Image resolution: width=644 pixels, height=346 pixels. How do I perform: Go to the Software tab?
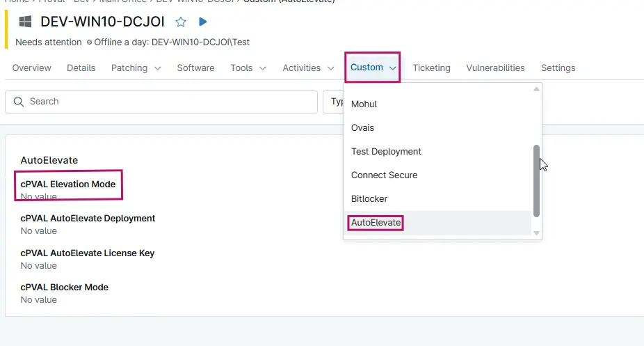pos(195,68)
